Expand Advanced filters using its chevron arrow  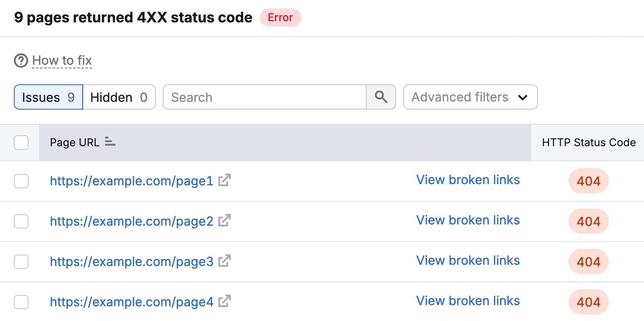[523, 98]
